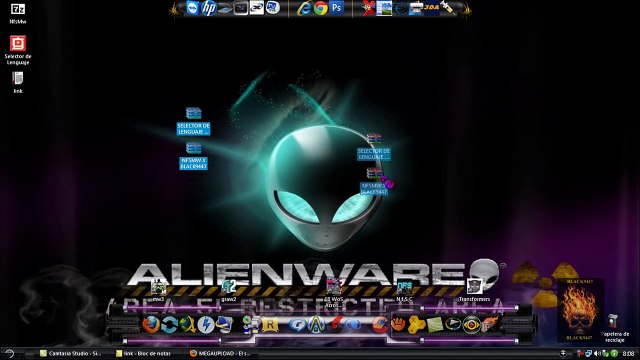
Task: Switch to link - Bloc de notas window
Action: pos(143,353)
